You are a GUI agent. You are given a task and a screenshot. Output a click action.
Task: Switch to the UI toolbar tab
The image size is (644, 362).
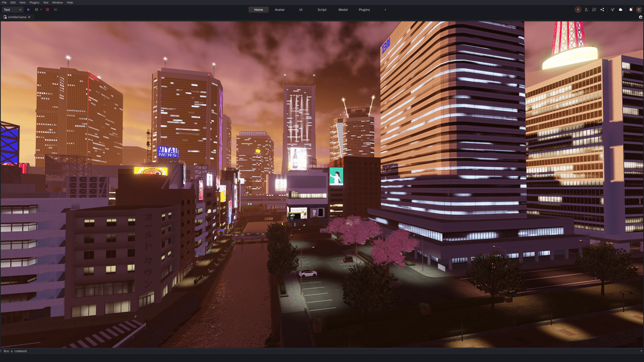pyautogui.click(x=301, y=9)
